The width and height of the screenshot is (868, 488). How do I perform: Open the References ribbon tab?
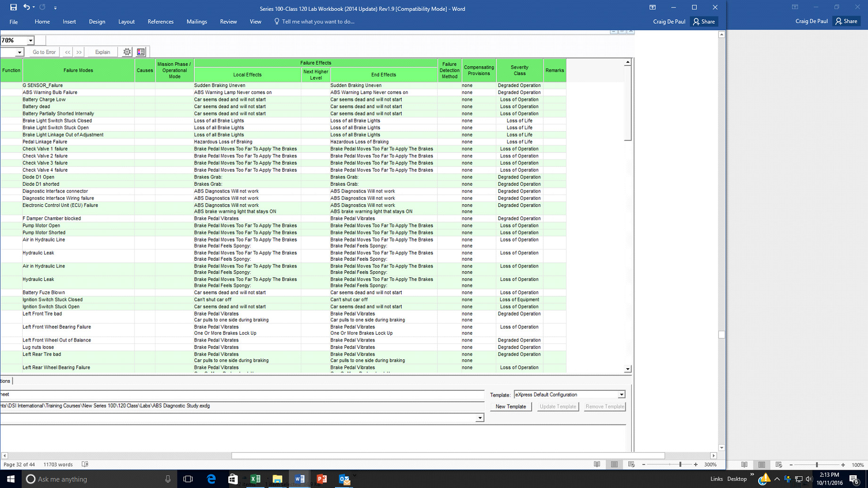160,22
